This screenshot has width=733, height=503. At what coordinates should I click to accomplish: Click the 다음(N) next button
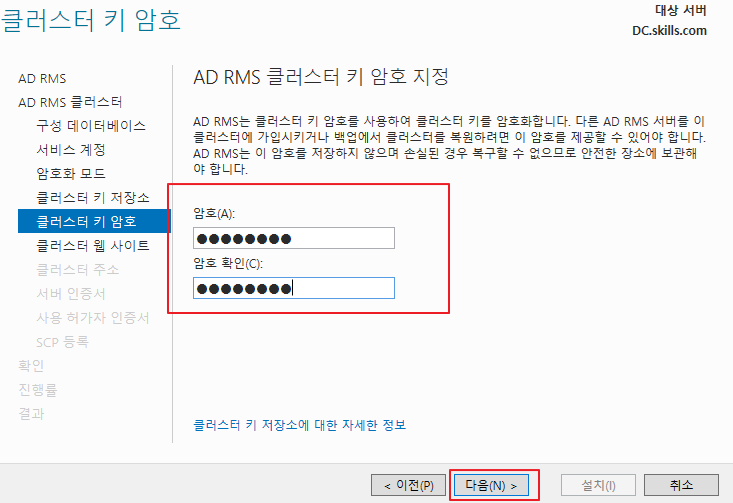(491, 485)
